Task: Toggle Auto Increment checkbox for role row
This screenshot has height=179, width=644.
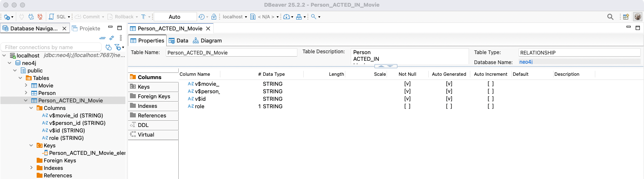Action: 491,106
